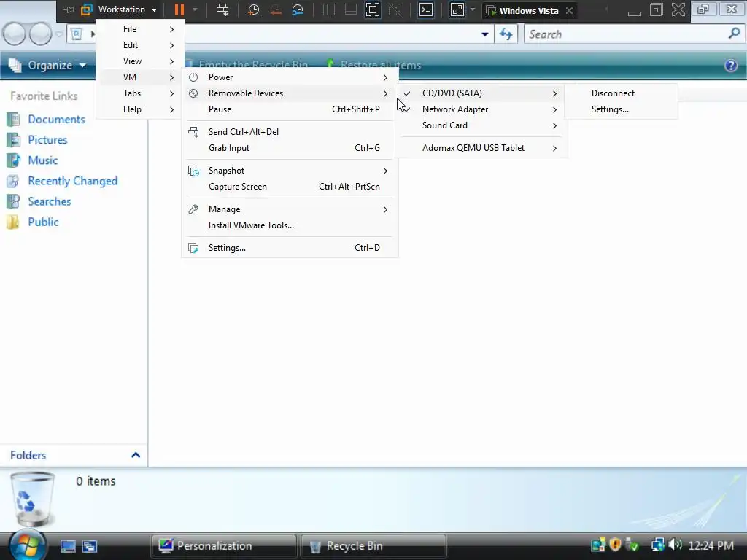Click the Windows Vista Start orb
747x560 pixels.
[x=28, y=545]
